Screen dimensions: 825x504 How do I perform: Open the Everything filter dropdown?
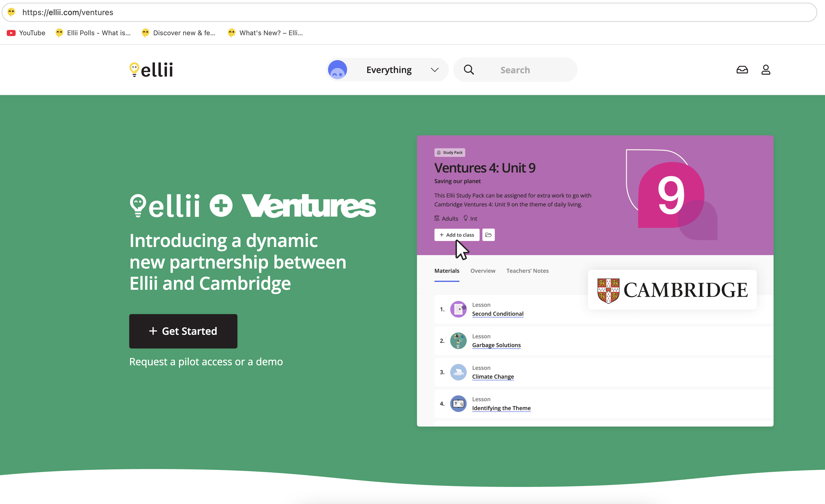click(388, 70)
